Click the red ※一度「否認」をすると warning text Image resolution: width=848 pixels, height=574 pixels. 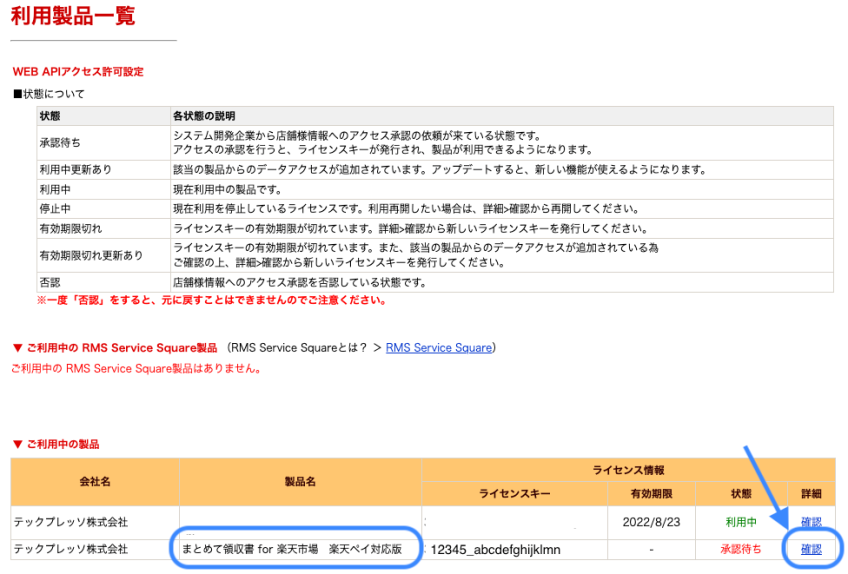coord(212,300)
